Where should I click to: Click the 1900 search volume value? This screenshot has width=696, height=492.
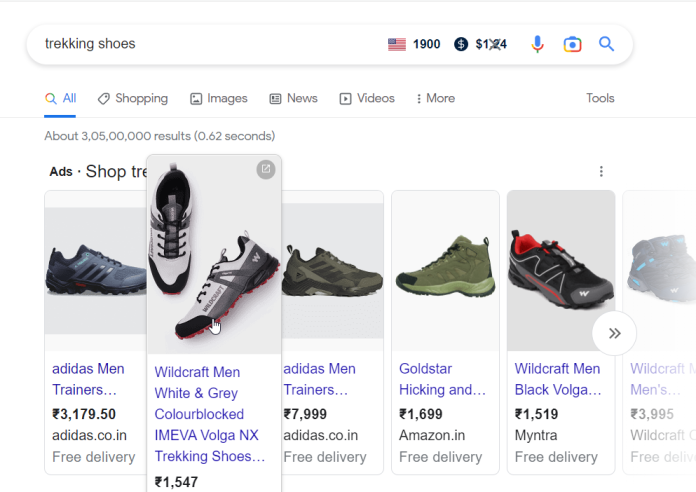click(x=427, y=44)
